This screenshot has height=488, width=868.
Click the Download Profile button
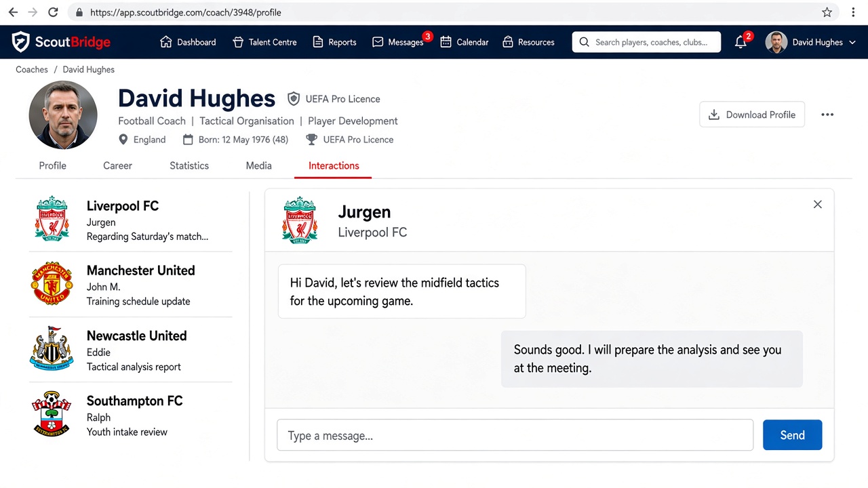tap(752, 115)
